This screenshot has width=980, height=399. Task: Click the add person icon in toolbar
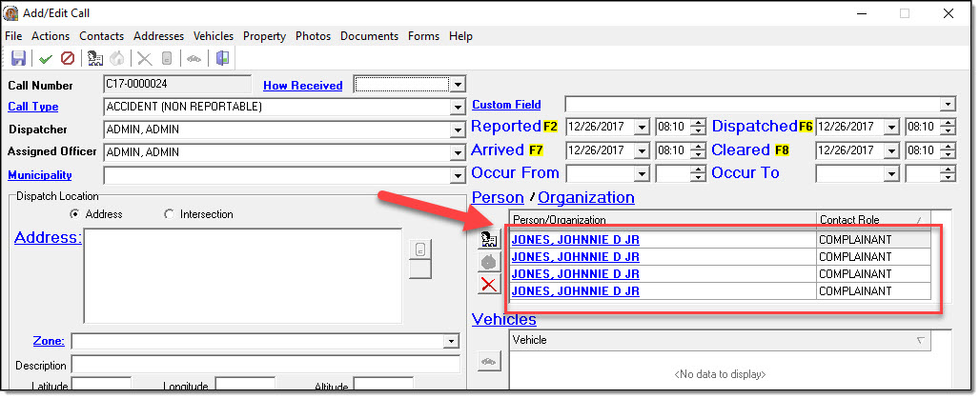coord(95,58)
